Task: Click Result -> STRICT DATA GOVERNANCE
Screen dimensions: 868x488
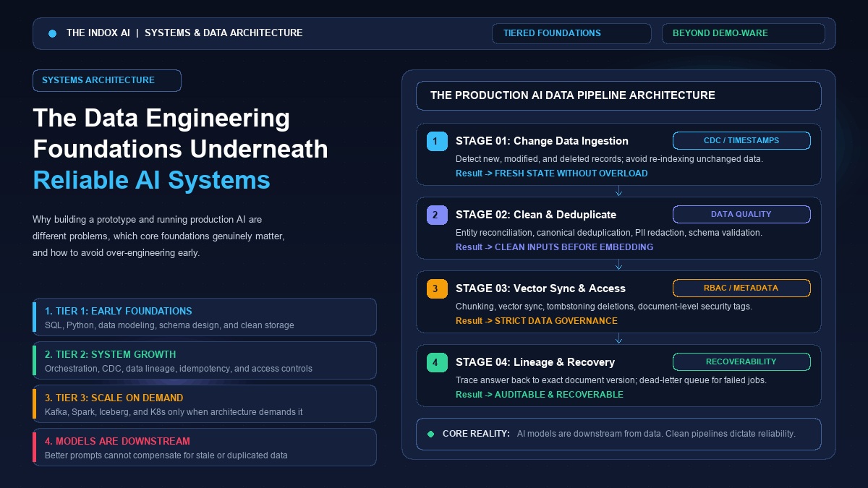Action: pyautogui.click(x=537, y=321)
